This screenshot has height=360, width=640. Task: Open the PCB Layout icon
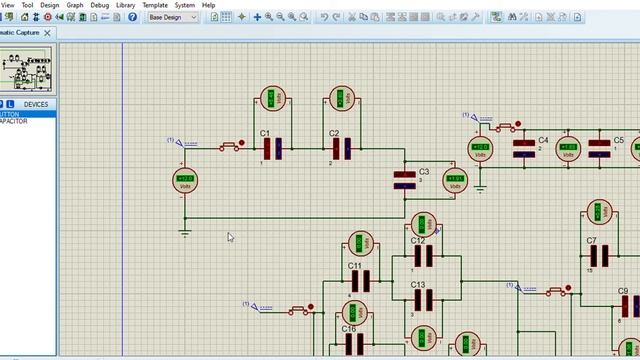point(36,17)
